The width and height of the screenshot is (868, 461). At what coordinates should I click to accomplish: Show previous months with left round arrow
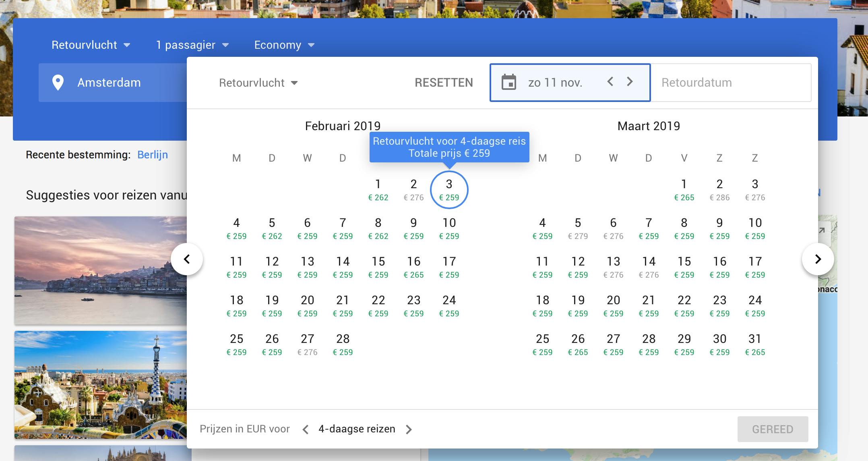pos(187,259)
